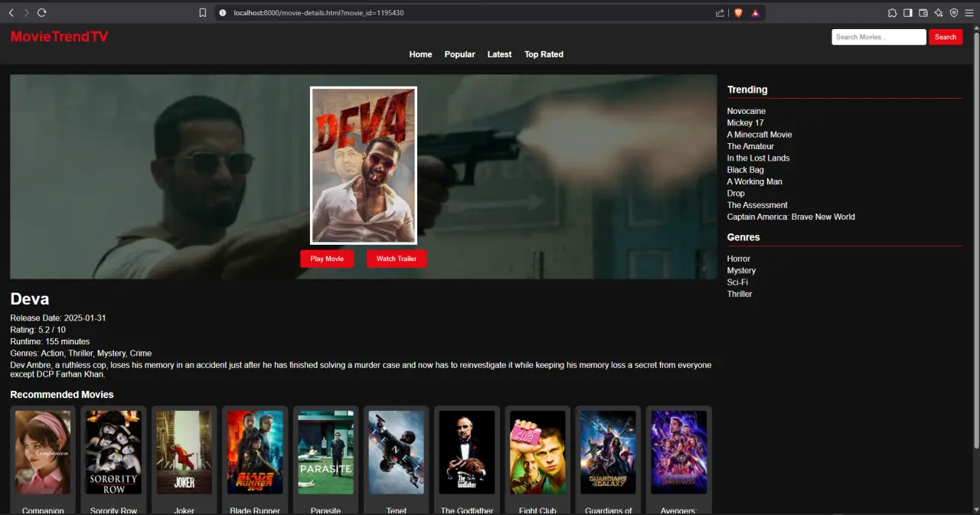This screenshot has width=980, height=515.
Task: Open the Top Rated nav item
Action: [544, 54]
